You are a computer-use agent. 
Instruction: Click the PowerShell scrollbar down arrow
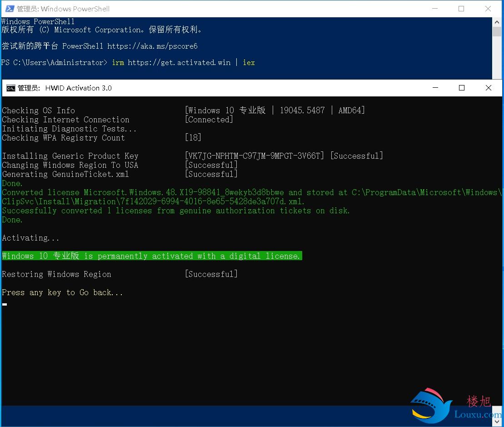pyautogui.click(x=497, y=421)
